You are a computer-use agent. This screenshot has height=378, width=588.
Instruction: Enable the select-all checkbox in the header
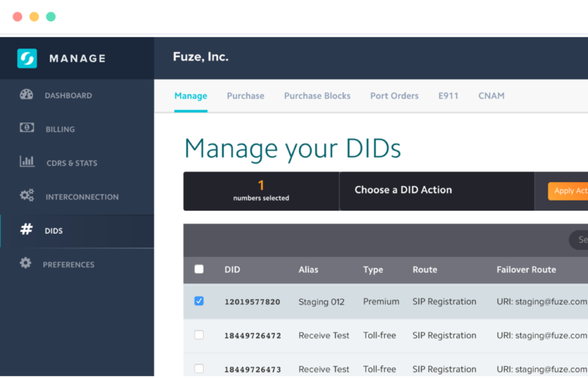pos(199,269)
